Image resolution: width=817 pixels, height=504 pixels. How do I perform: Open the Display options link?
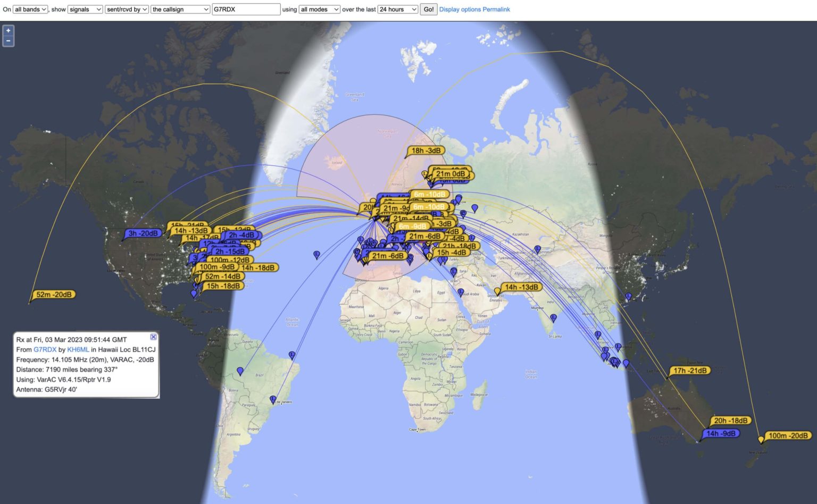pyautogui.click(x=460, y=10)
